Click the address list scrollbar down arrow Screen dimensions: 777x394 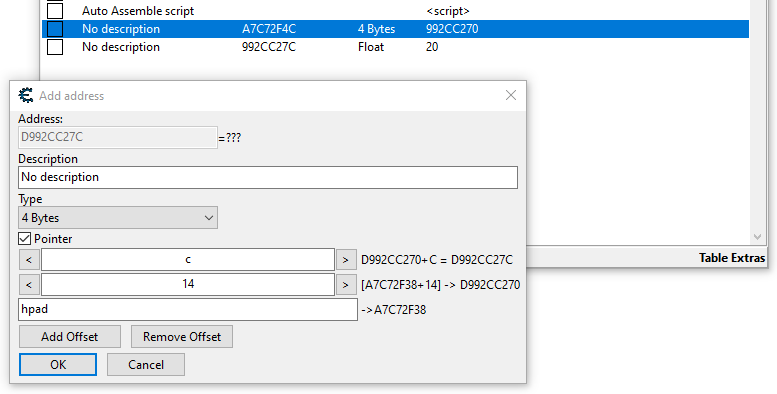tap(758, 237)
